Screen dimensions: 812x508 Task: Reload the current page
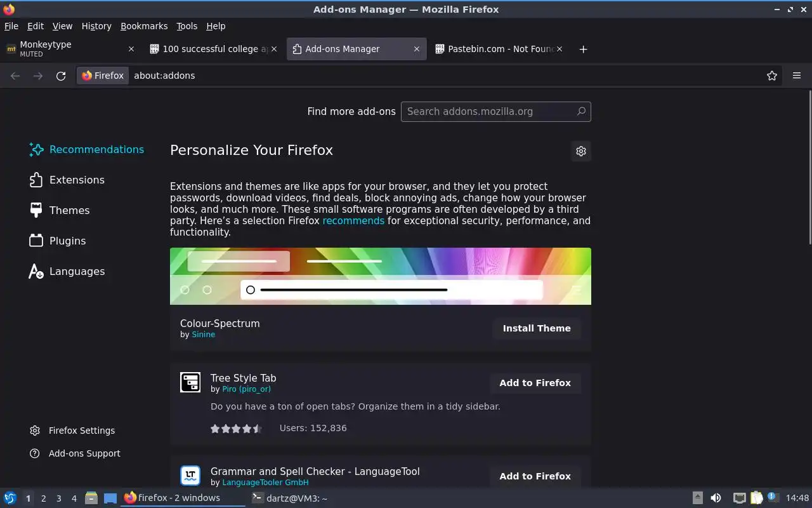tap(61, 76)
